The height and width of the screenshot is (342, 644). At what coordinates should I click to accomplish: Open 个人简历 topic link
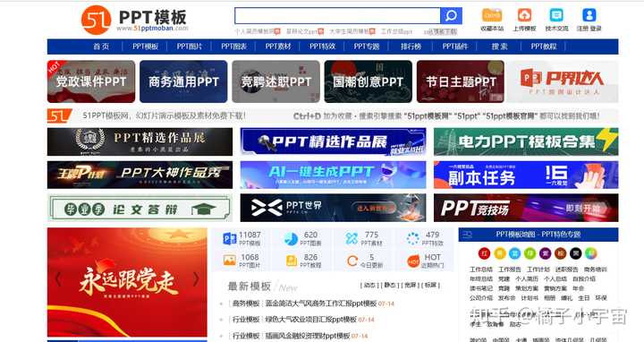[x=527, y=279]
